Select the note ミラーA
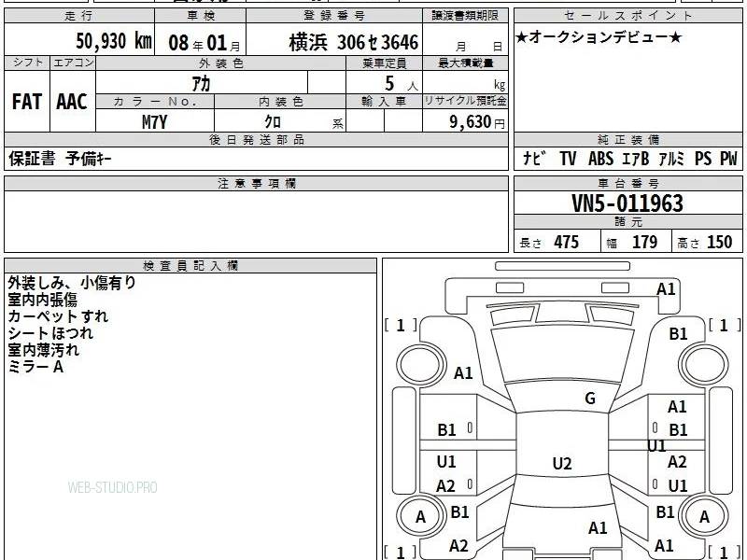Image resolution: width=747 pixels, height=560 pixels. [x=35, y=367]
